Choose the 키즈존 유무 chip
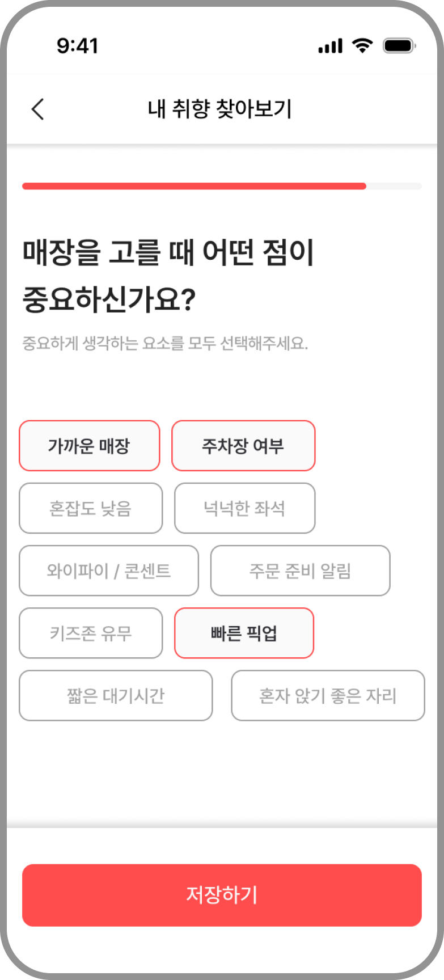 [x=91, y=633]
